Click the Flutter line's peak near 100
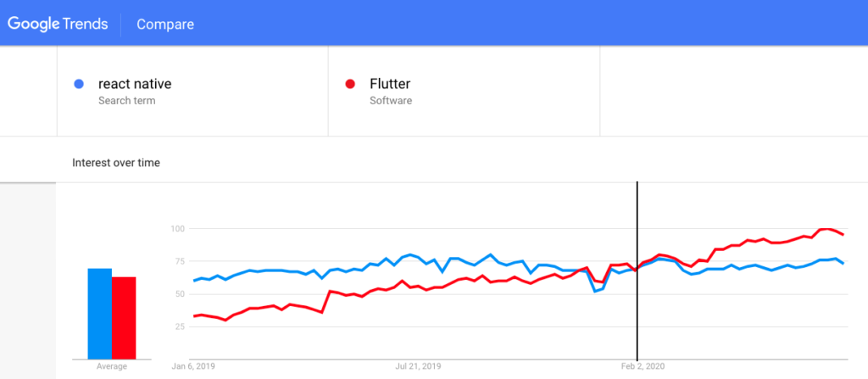 (x=826, y=229)
